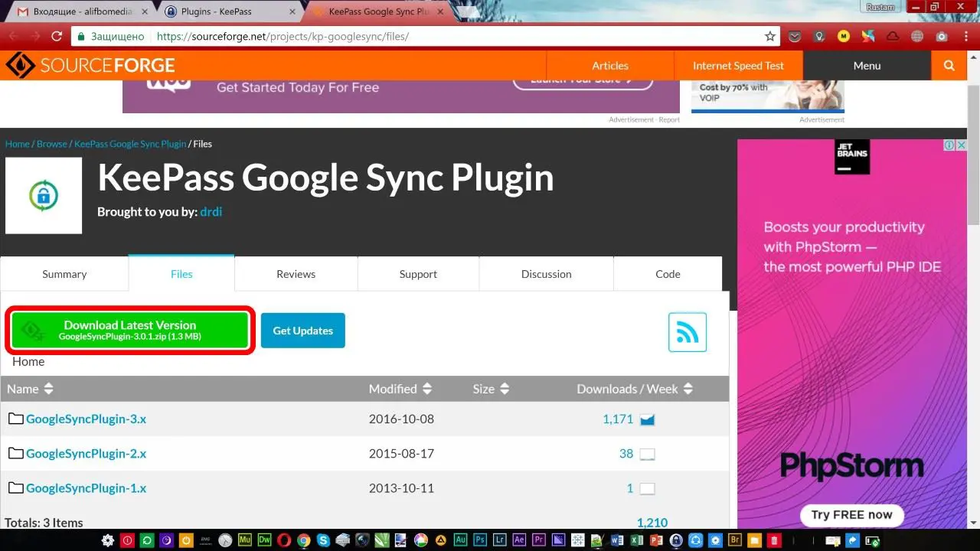Click the KeePass Google Sync project logo
Image resolution: width=980 pixels, height=551 pixels.
tap(44, 196)
